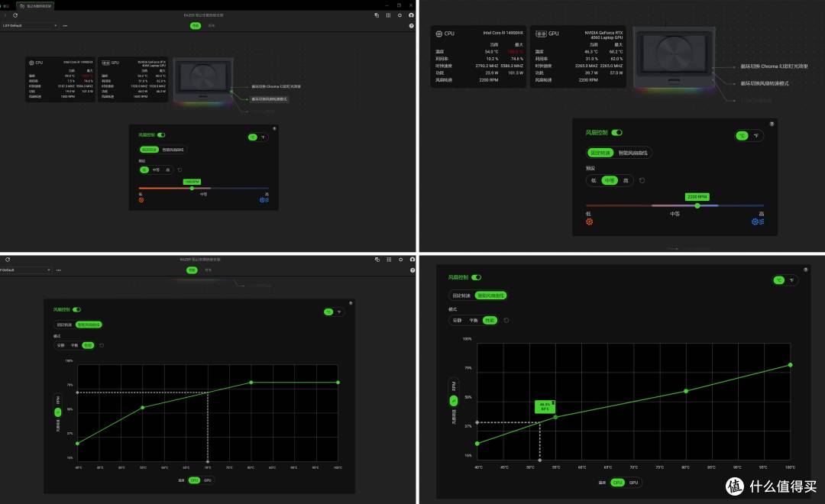Click reset icon beside 高 in 低-preset window

pos(180,170)
